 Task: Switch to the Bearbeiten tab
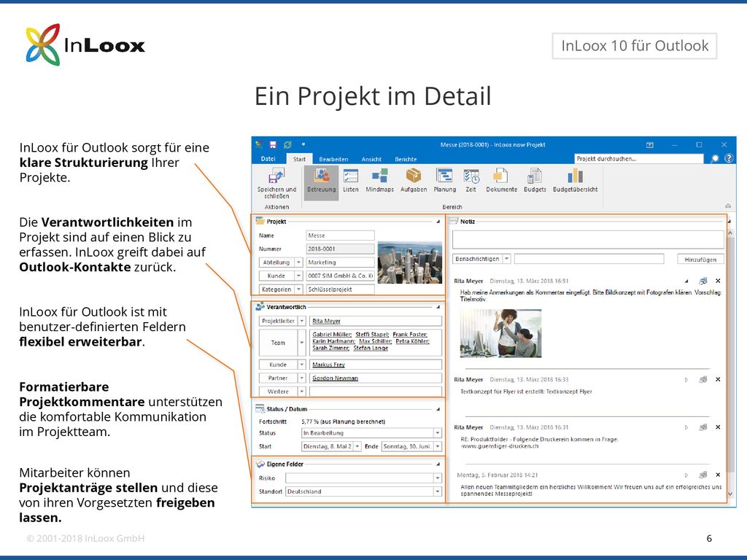click(x=333, y=159)
